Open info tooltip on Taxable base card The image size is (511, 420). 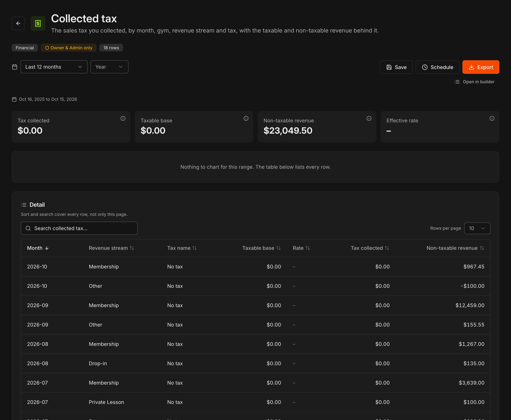[x=246, y=118]
